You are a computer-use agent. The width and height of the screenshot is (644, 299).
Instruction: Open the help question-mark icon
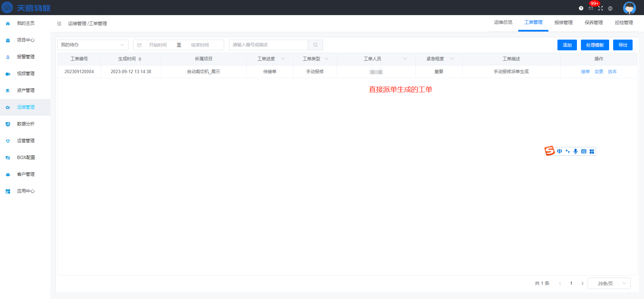point(581,8)
